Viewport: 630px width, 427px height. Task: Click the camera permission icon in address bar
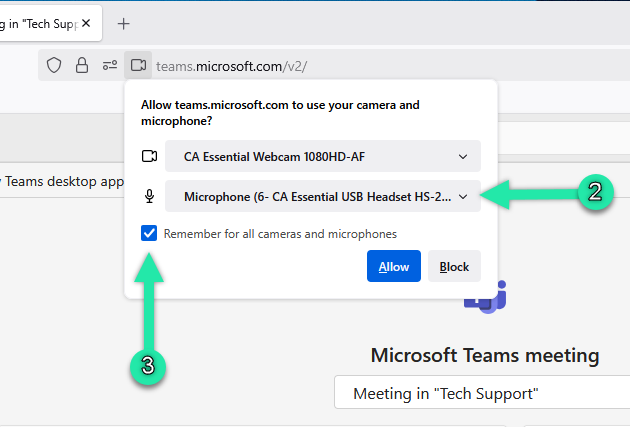[138, 65]
